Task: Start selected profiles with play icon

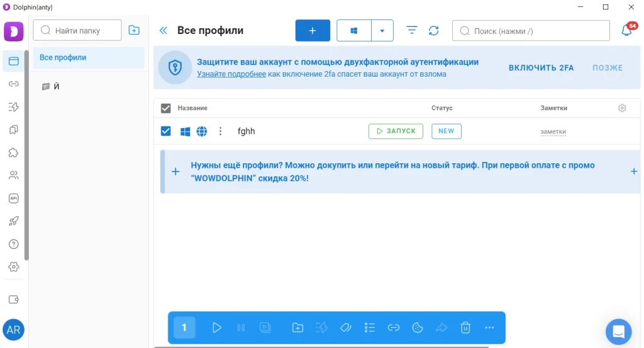Action: (x=217, y=327)
